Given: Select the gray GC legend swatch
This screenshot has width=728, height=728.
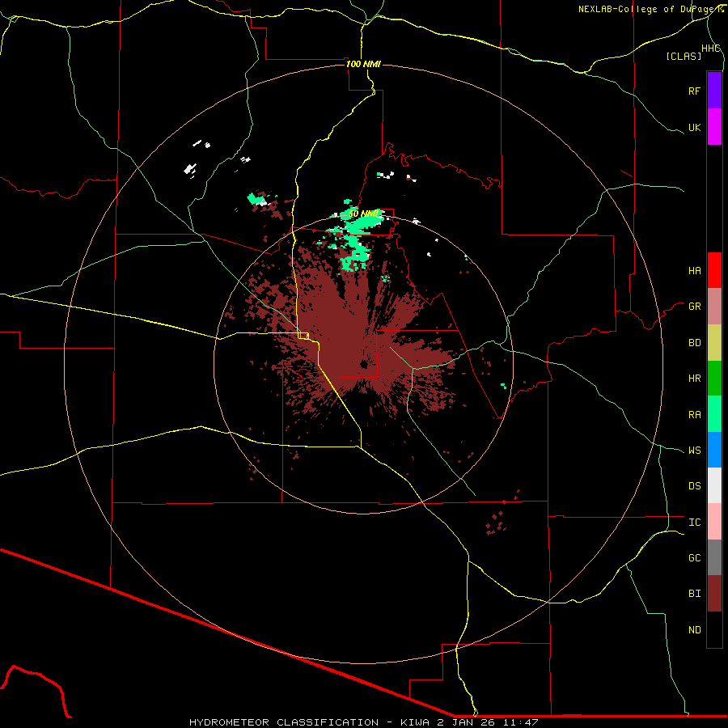Looking at the screenshot, I should point(714,557).
